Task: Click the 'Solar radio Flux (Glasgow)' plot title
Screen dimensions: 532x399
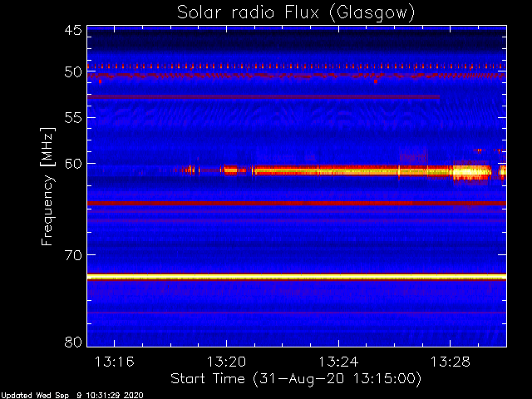Action: (x=296, y=13)
